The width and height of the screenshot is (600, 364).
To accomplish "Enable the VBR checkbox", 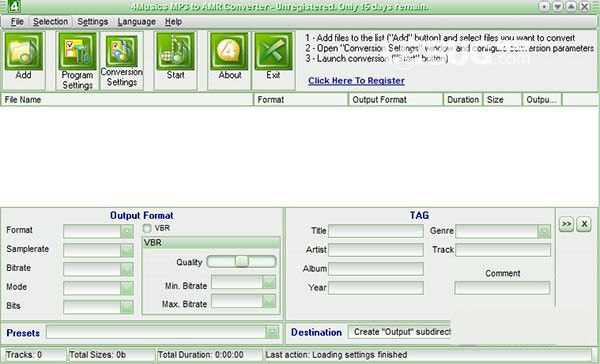I will 147,229.
